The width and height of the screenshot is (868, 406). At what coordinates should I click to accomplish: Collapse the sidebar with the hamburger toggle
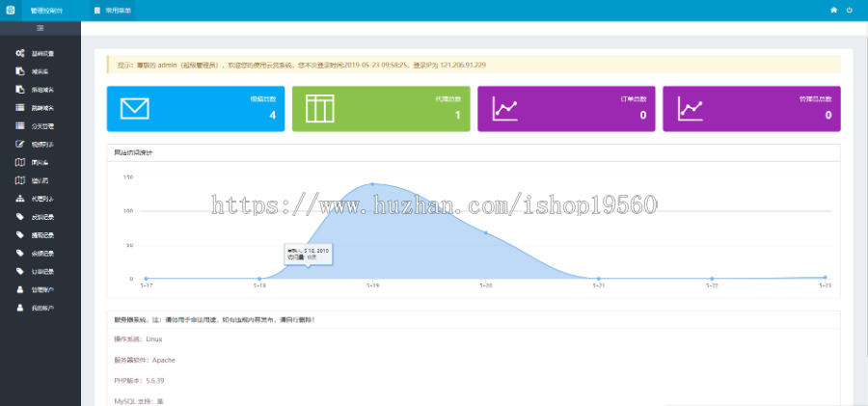[40, 28]
